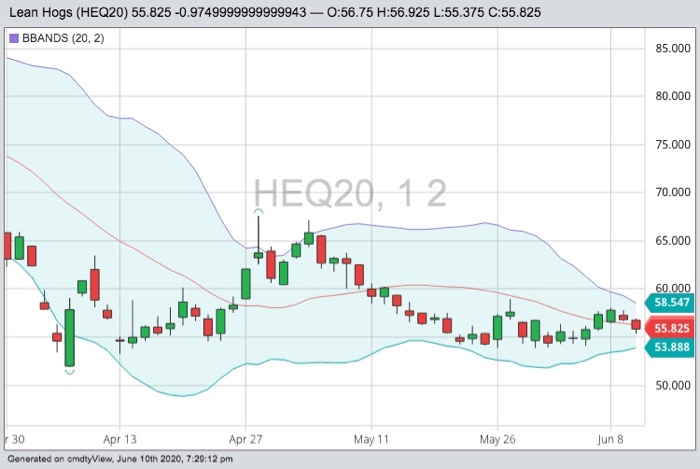Click the L:55.375 low value in header
The height and width of the screenshot is (469, 700).
point(457,12)
